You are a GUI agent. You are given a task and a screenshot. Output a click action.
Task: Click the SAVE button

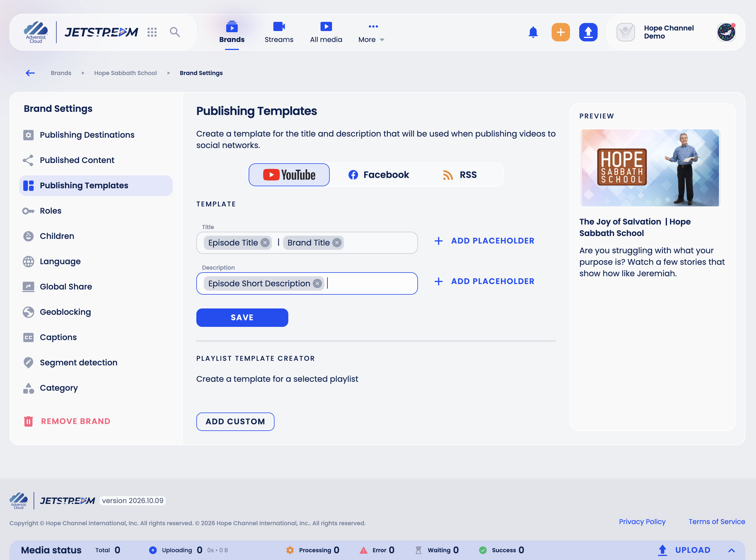click(242, 318)
